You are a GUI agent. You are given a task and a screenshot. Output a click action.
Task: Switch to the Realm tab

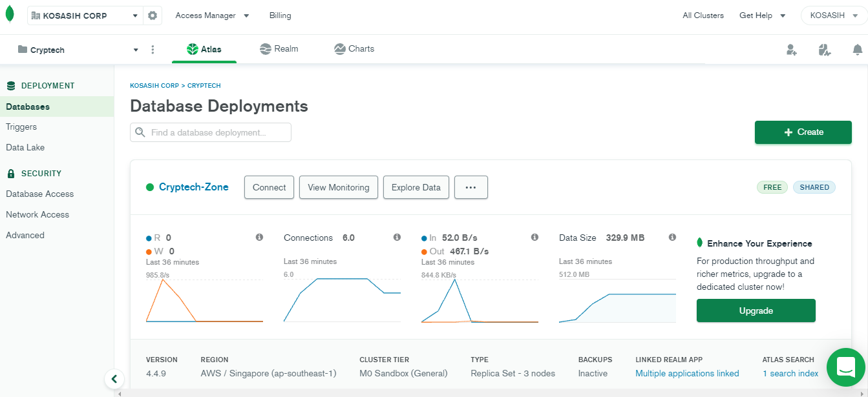(279, 49)
